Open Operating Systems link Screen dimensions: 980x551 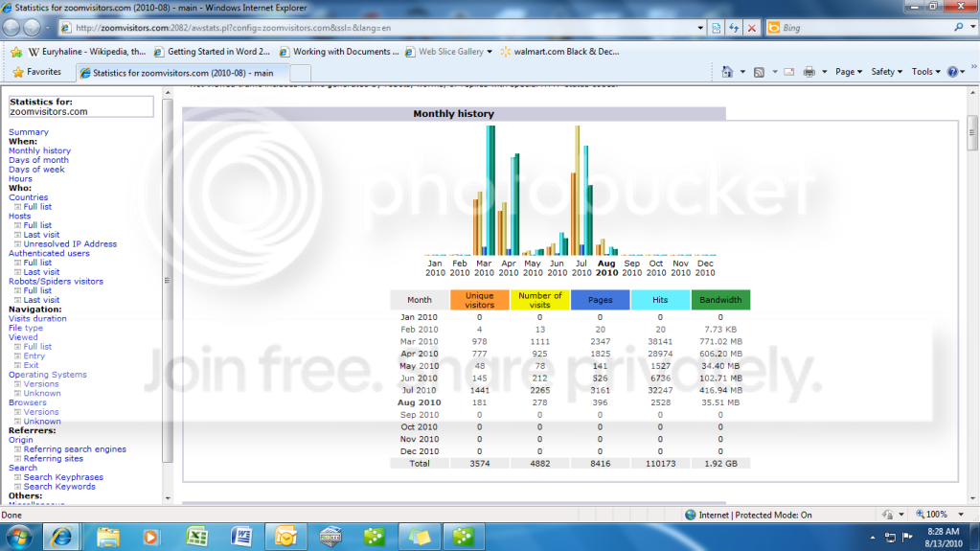pyautogui.click(x=48, y=375)
